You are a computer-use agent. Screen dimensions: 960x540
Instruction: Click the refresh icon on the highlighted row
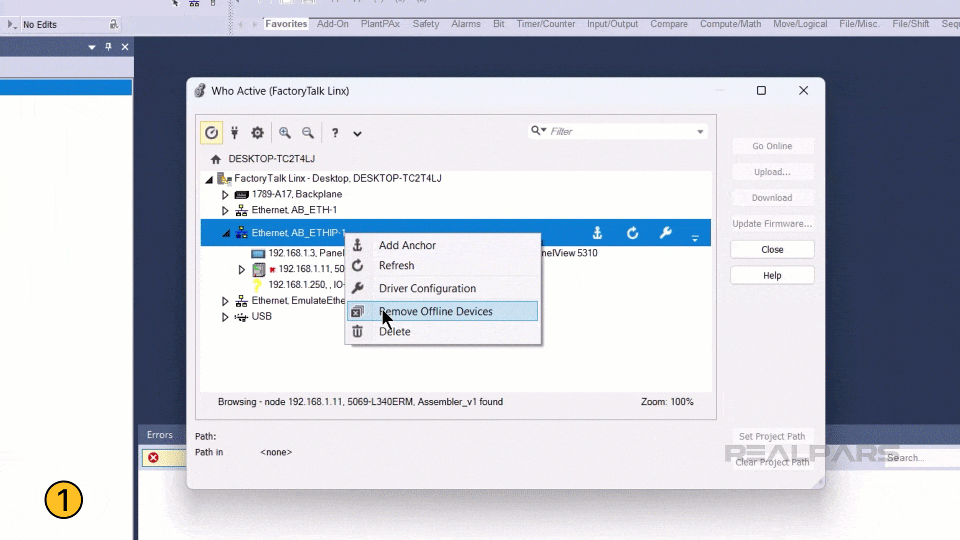click(x=632, y=233)
